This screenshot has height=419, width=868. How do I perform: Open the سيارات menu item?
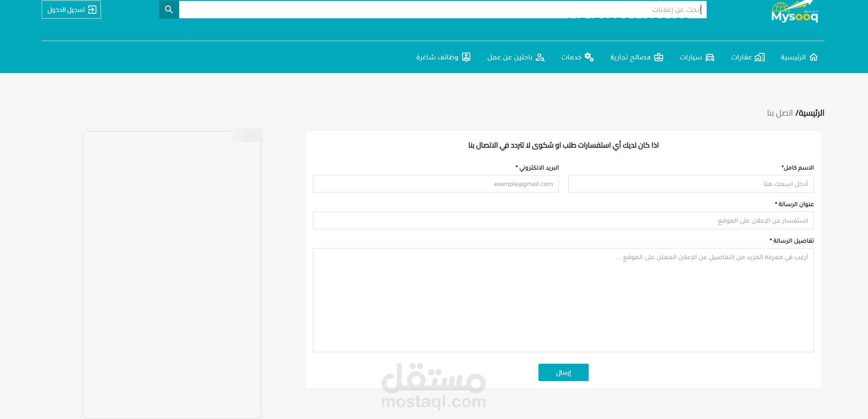[x=697, y=57]
